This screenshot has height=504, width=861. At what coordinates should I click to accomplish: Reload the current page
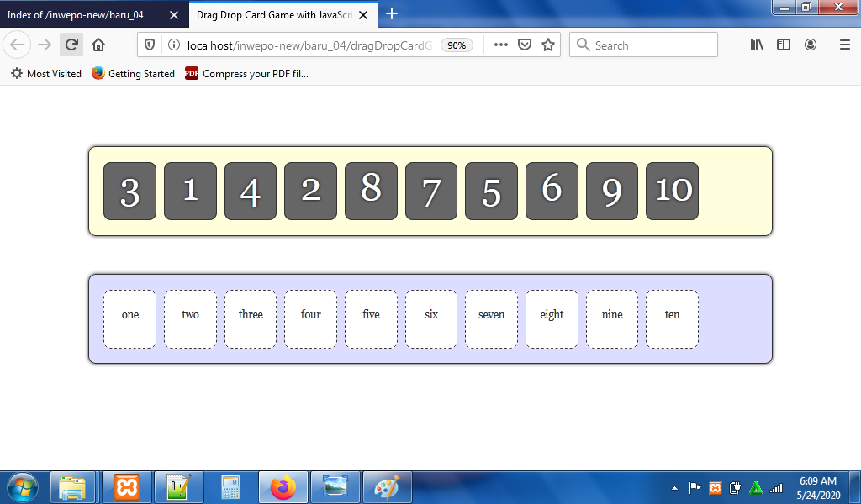tap(71, 45)
